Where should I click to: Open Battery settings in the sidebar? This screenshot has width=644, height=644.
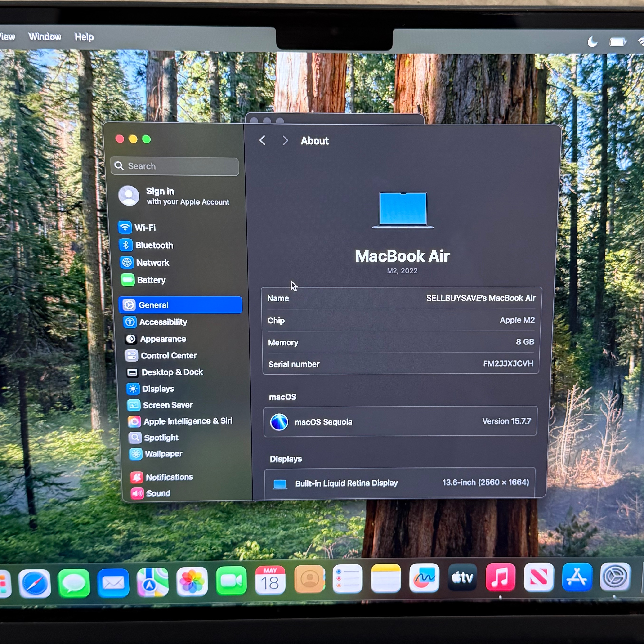143,280
